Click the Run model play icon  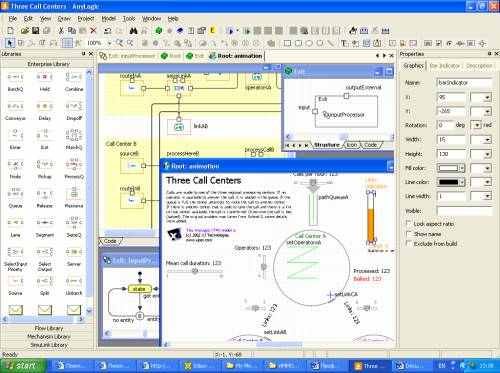[231, 31]
